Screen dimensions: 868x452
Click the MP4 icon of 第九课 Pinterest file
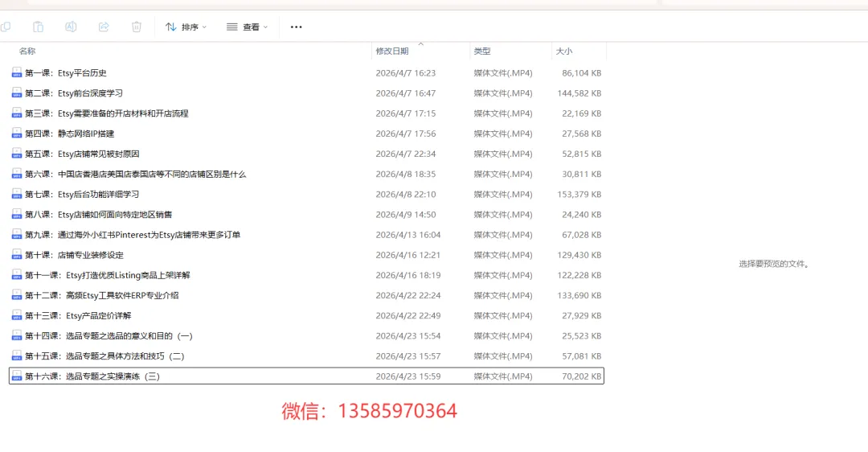coord(17,234)
